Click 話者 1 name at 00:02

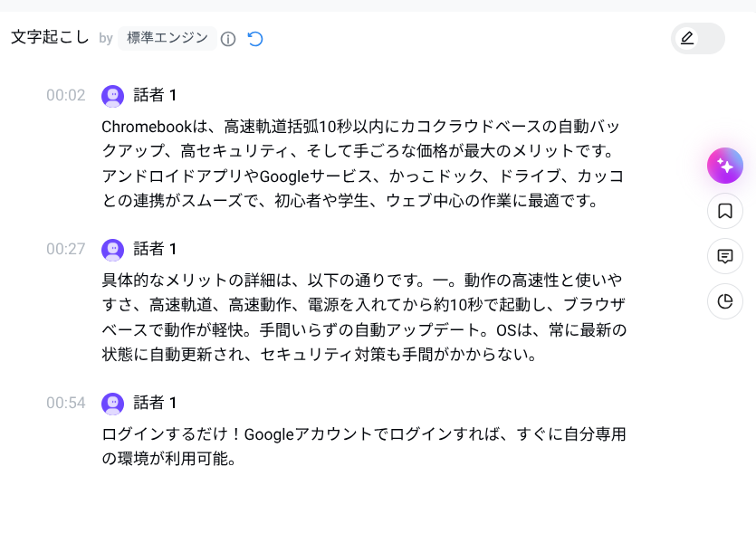pyautogui.click(x=155, y=96)
